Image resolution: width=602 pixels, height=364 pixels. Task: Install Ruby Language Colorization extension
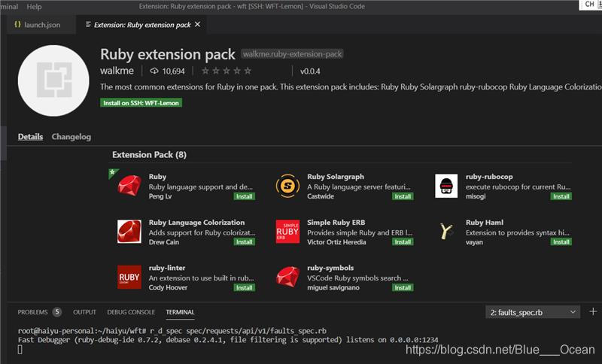tap(244, 241)
